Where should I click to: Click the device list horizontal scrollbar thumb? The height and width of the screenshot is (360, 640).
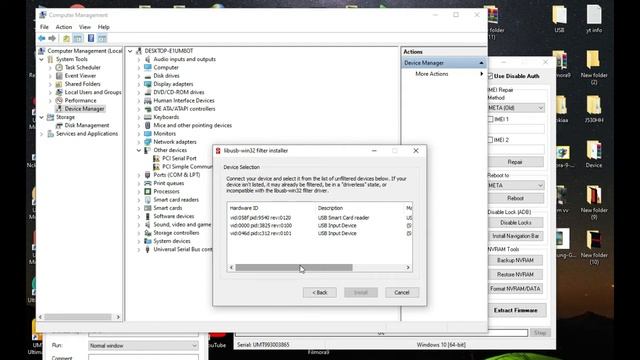pos(294,268)
